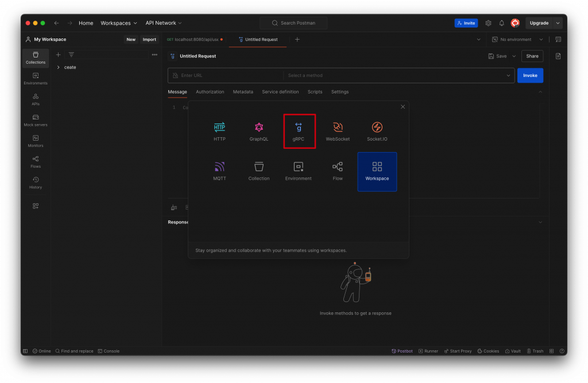Click the Save button
588x383 pixels.
point(498,56)
